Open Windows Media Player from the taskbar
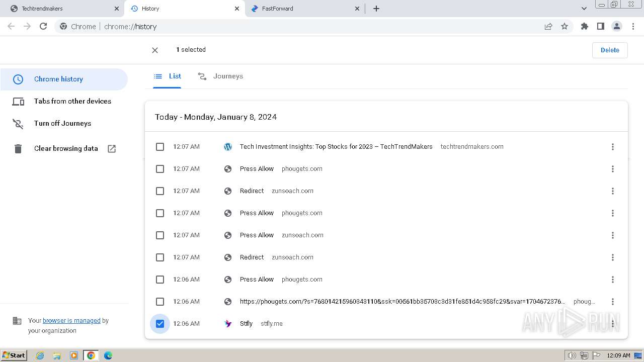 pos(73,355)
